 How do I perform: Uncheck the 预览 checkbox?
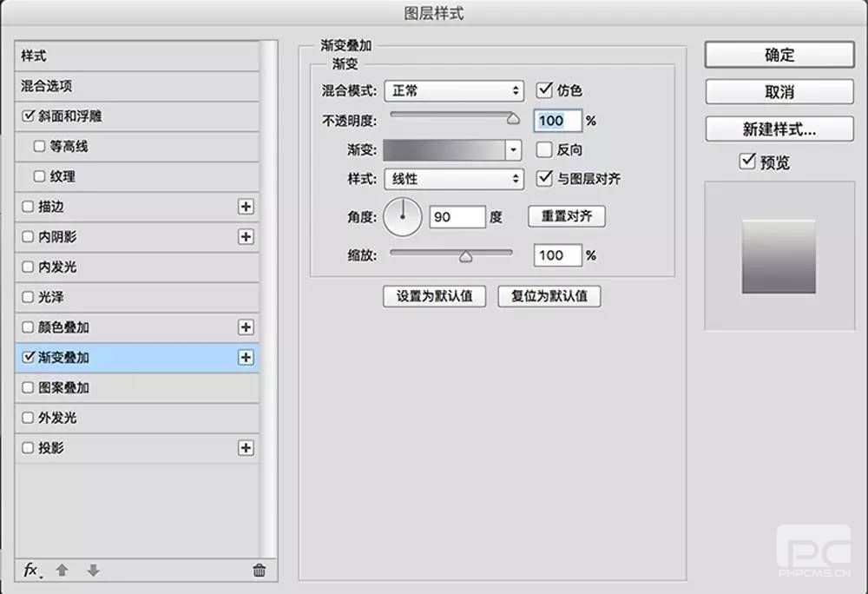[x=746, y=162]
